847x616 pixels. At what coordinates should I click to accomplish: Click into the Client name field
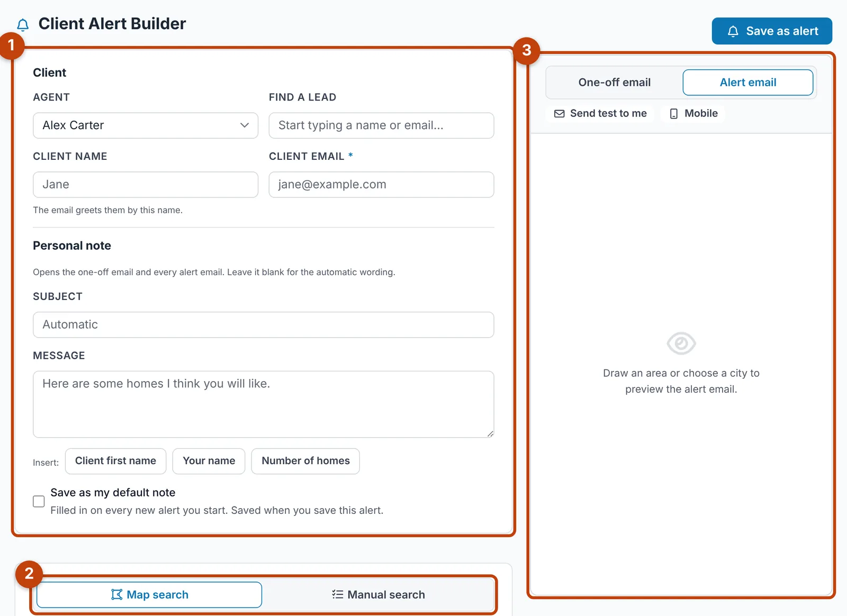146,185
